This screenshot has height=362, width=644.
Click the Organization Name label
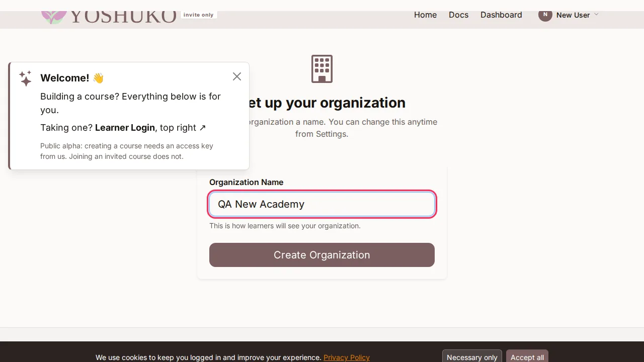pyautogui.click(x=247, y=182)
